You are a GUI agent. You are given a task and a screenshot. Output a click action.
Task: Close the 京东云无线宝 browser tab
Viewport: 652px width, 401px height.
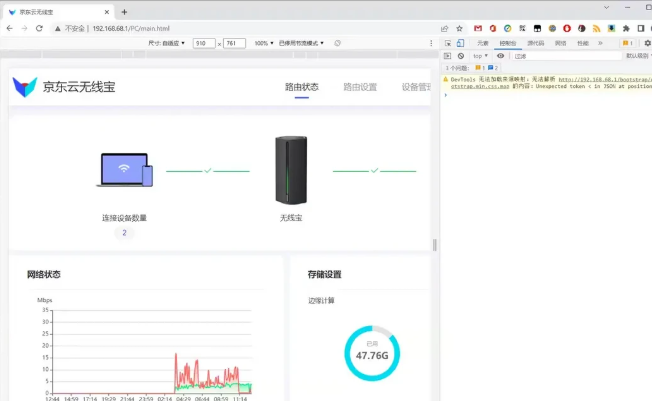(x=107, y=12)
